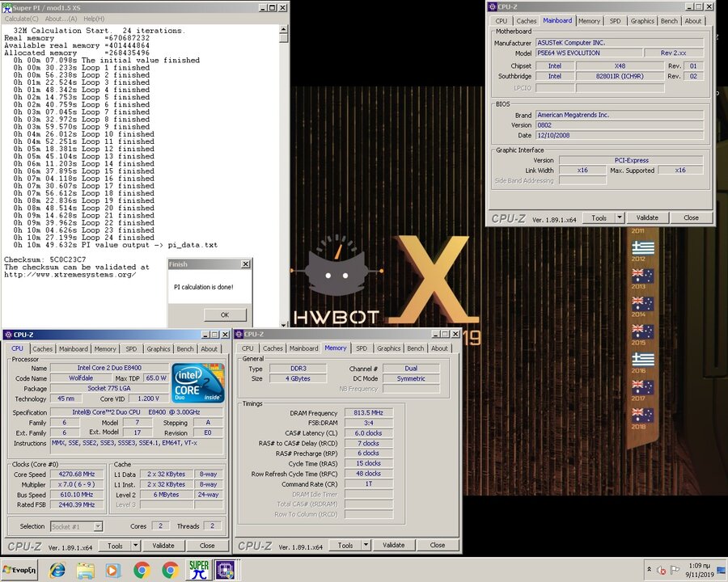Click Tools button in Mainboard window
The image size is (728, 582).
(x=599, y=217)
